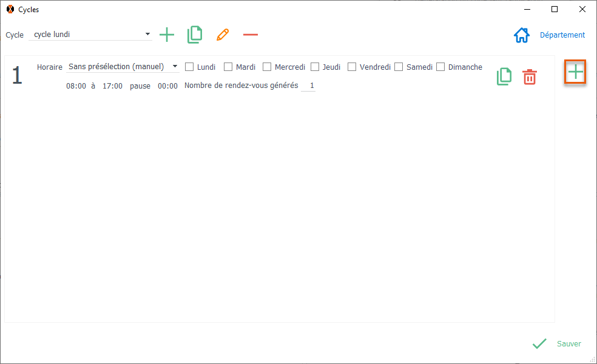Click the Sauver button text
Image resolution: width=597 pixels, height=364 pixels.
[568, 344]
